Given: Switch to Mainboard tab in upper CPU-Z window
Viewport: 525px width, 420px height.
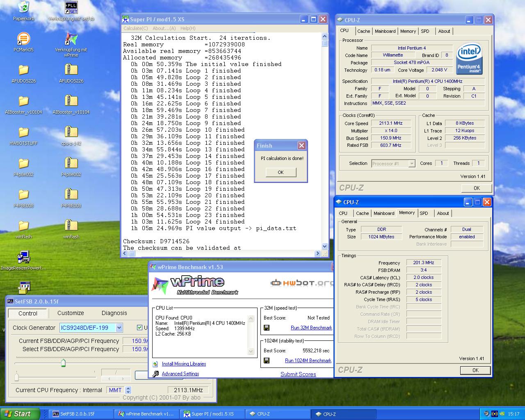Looking at the screenshot, I should point(385,31).
